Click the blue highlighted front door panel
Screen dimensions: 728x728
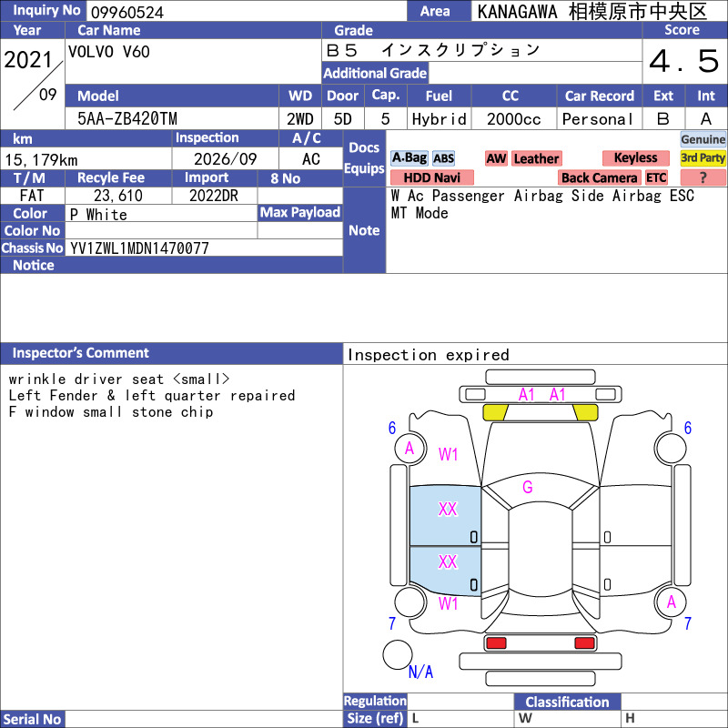[445, 516]
